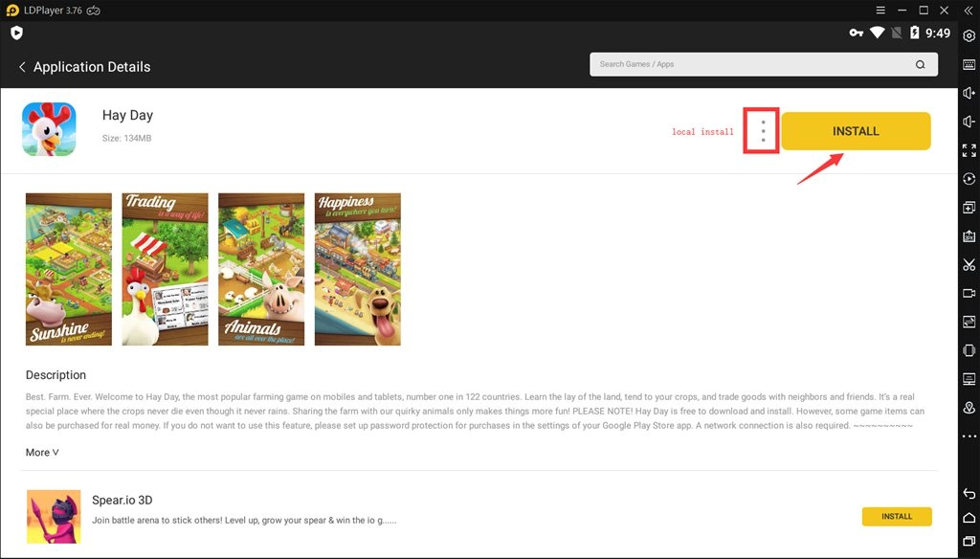Open operation recorder (play circle) icon
980x559 pixels.
pyautogui.click(x=969, y=179)
